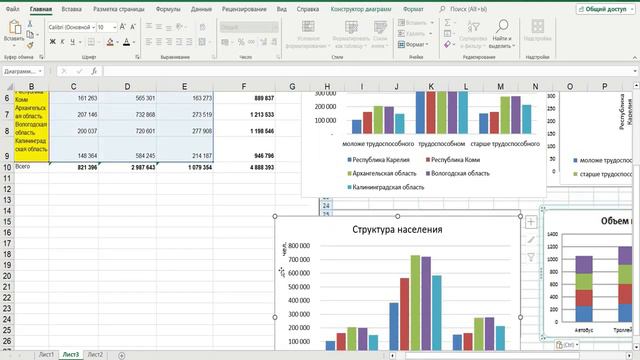The height and width of the screenshot is (360, 640).
Task: Select the Структура населения chart title
Action: click(397, 229)
